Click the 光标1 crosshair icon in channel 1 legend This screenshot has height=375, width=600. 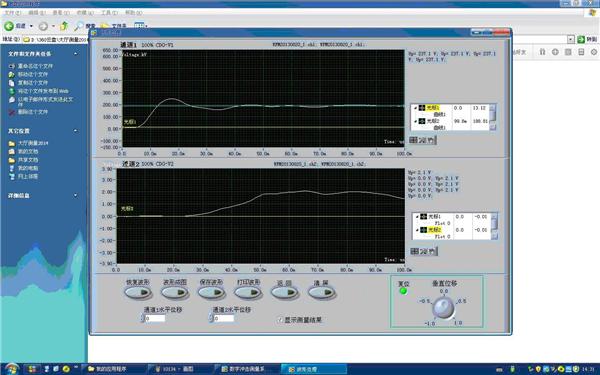422,108
